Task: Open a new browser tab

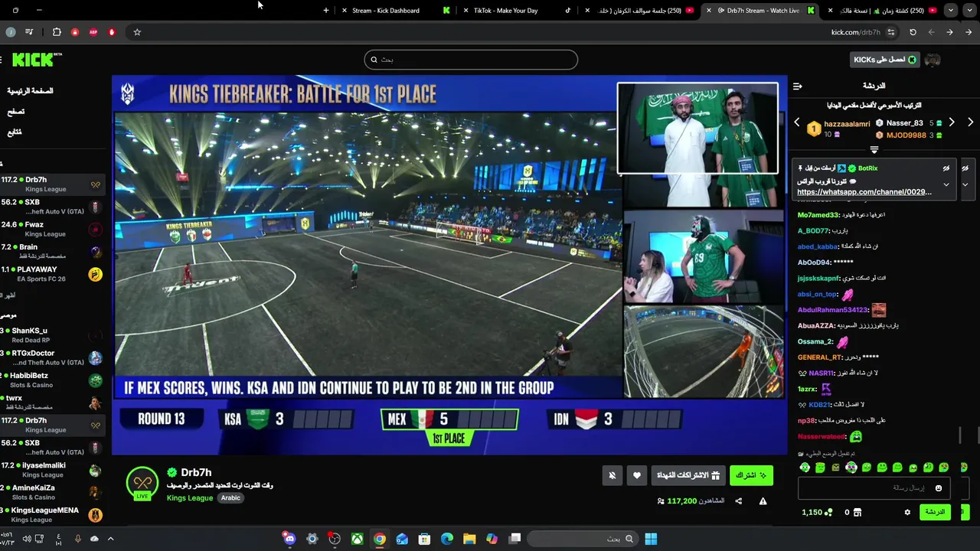Action: [x=326, y=10]
